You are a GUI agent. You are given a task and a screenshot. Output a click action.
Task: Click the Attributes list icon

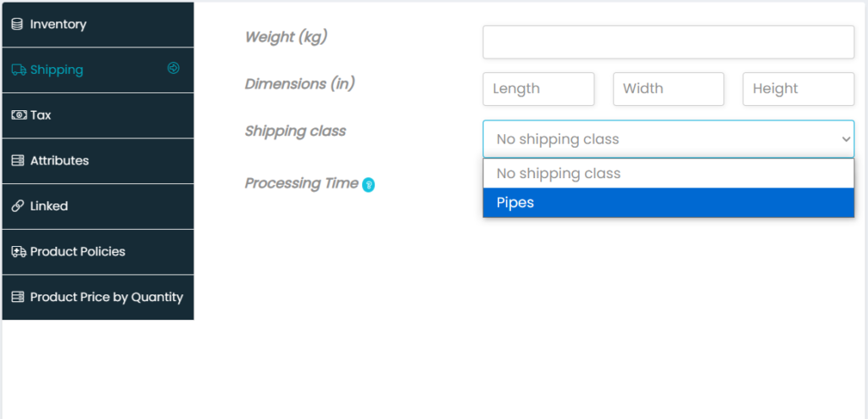[18, 161]
